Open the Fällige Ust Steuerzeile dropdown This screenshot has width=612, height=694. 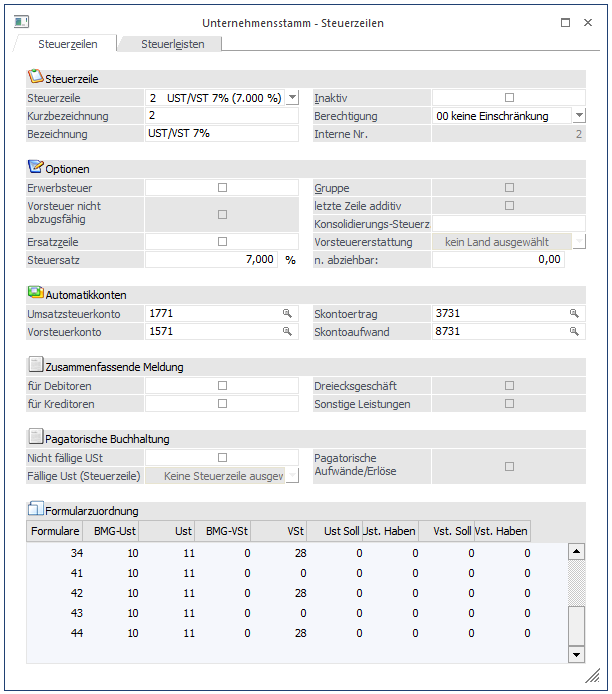click(292, 476)
